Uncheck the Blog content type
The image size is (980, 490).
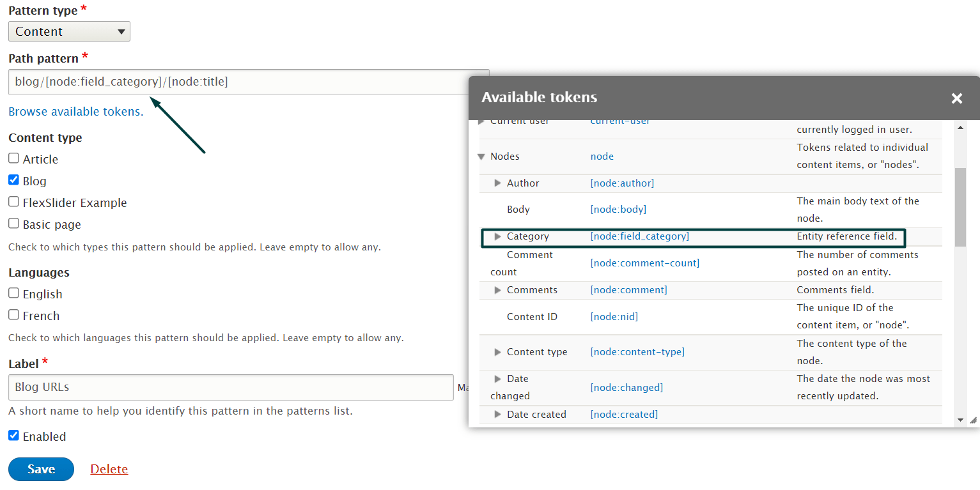coord(13,180)
